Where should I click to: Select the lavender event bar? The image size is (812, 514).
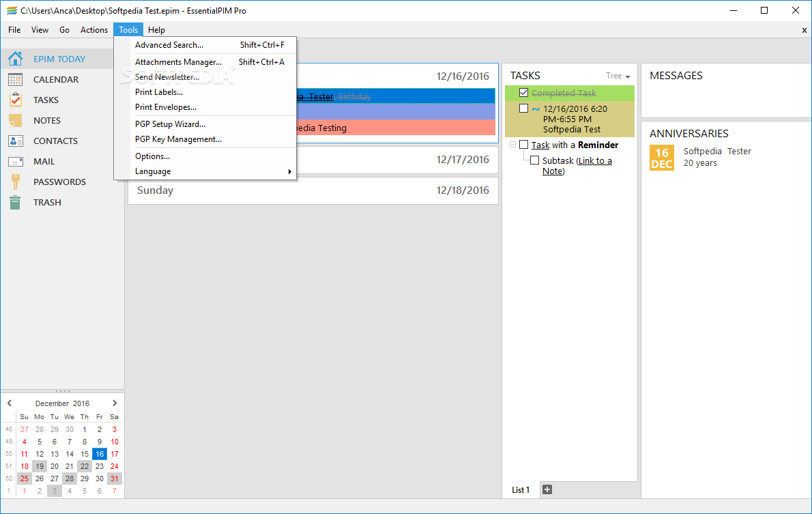click(x=396, y=111)
